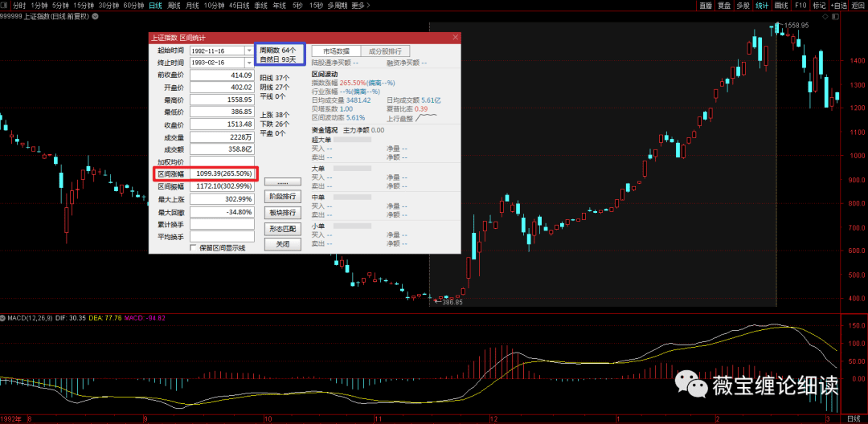Click the 标记 toolbar button
The width and height of the screenshot is (868, 424).
pos(819,6)
